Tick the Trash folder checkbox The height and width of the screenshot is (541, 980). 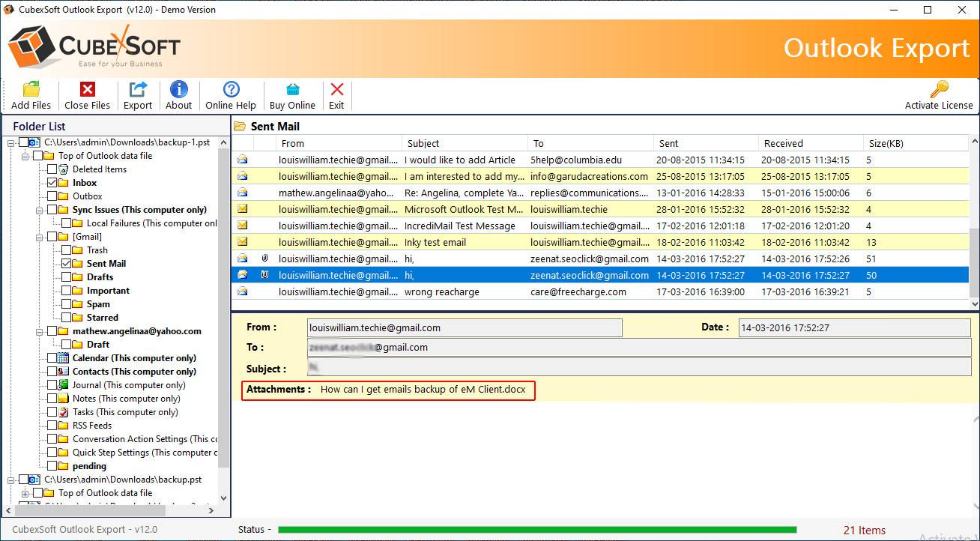(66, 250)
